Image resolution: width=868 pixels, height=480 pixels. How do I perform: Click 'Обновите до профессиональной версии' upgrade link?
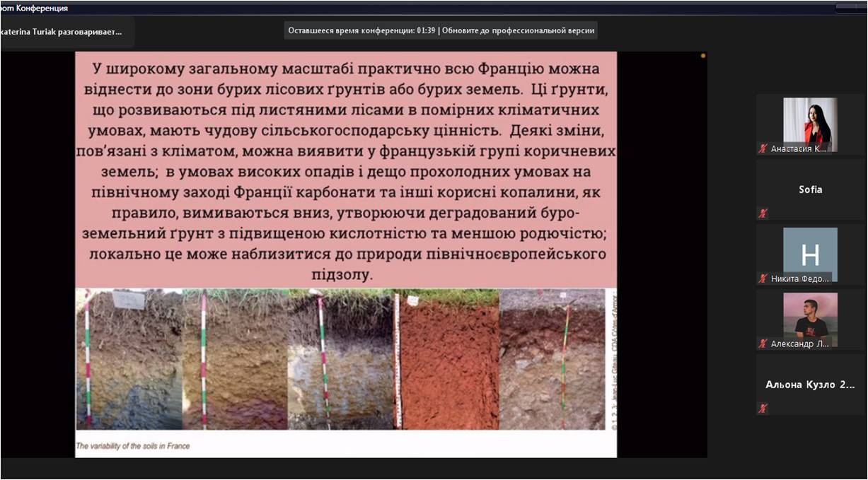coord(519,31)
